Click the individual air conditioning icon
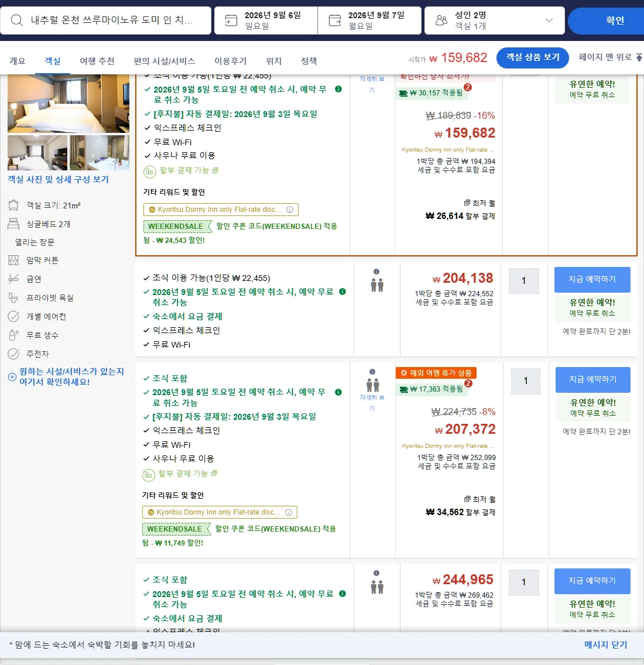The image size is (644, 665). coord(13,316)
